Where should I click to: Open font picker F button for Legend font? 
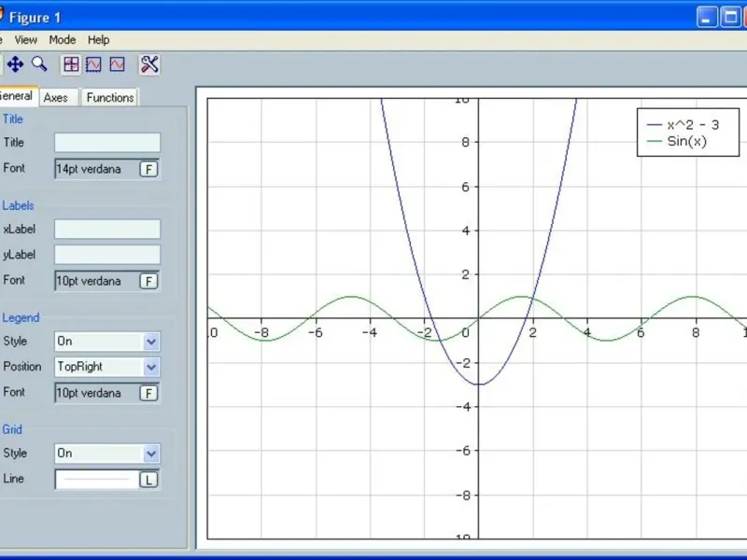(x=148, y=393)
